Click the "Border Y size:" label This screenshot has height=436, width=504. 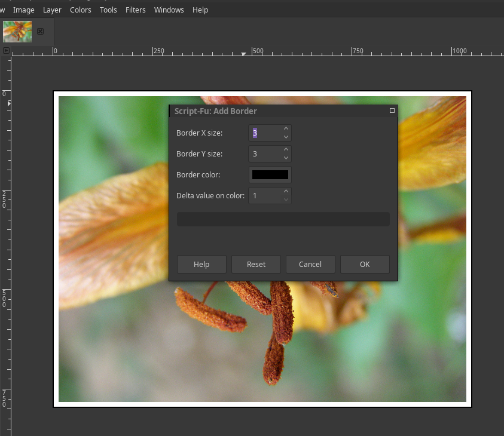point(199,153)
